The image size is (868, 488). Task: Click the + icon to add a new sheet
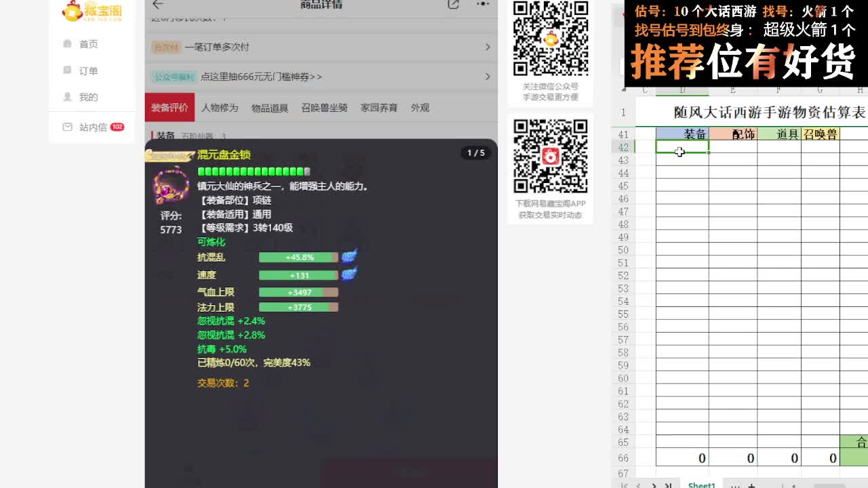pos(751,485)
